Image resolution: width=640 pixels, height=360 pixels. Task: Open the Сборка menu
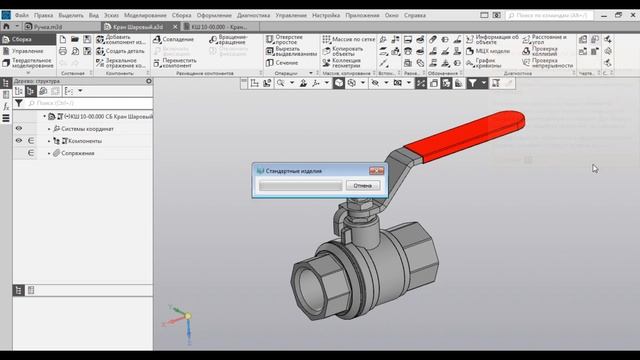click(181, 16)
